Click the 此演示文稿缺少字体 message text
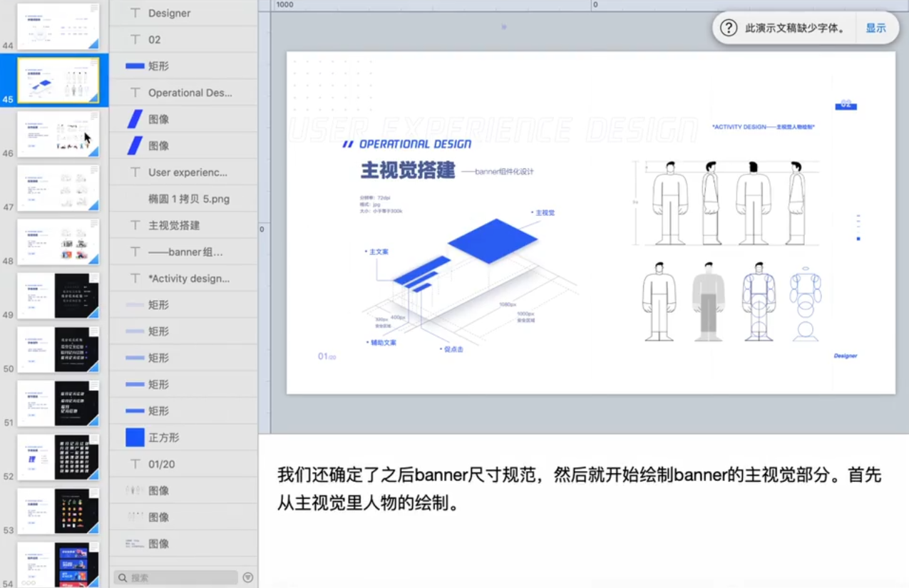The width and height of the screenshot is (909, 588). coord(795,29)
